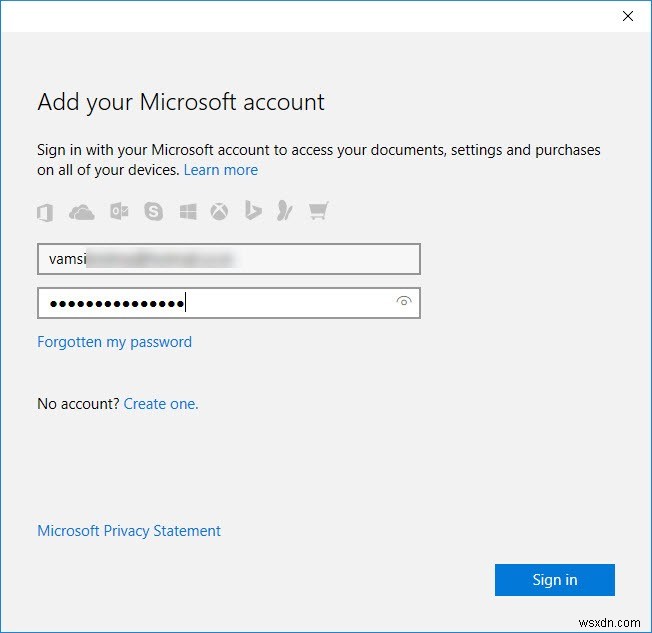The height and width of the screenshot is (633, 652).
Task: Click the OneDrive cloud icon
Action: [82, 212]
